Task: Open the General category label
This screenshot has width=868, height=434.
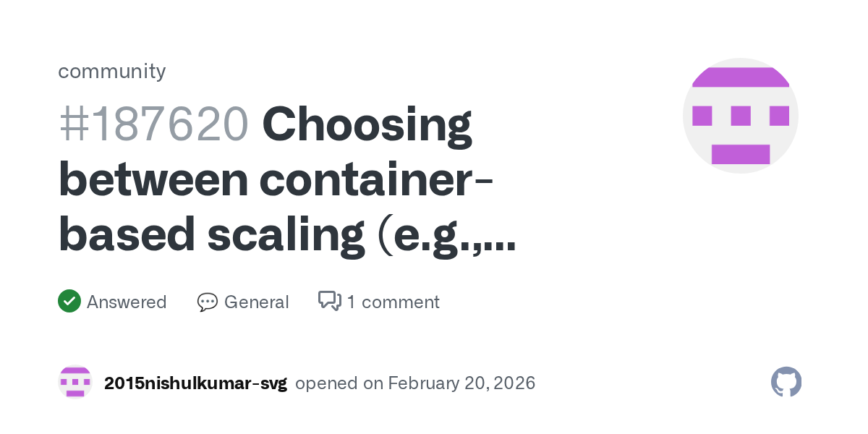Action: (256, 302)
